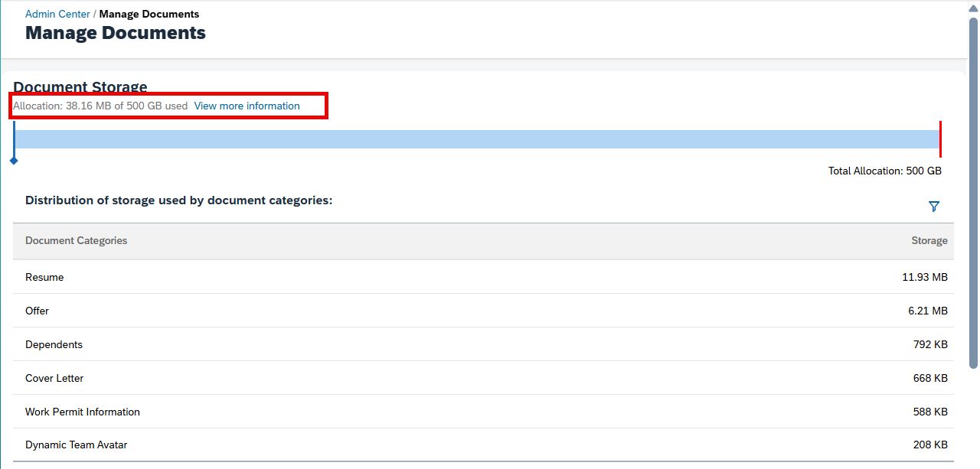
Task: Click the red total allocation limit marker
Action: coord(940,139)
